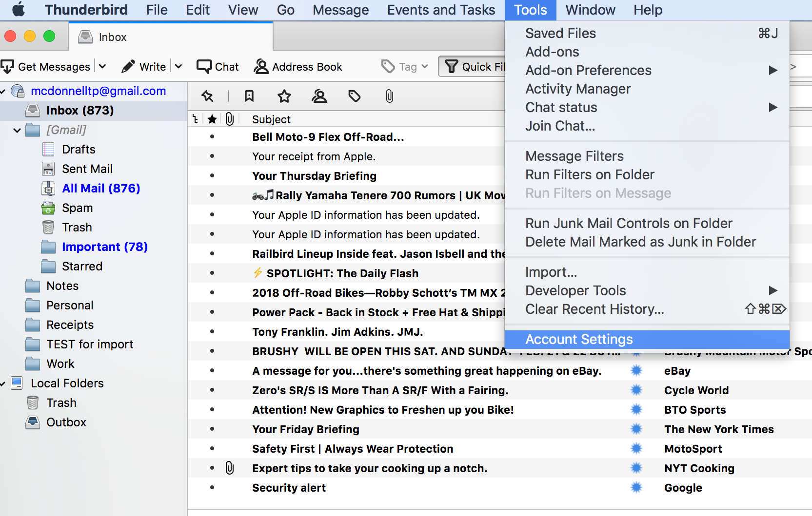The width and height of the screenshot is (812, 516).
Task: Toggle the tagged messages filter
Action: 355,96
